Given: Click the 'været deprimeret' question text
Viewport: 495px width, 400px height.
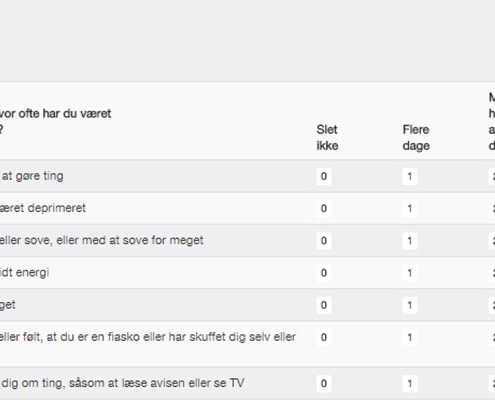Looking at the screenshot, I should (43, 208).
